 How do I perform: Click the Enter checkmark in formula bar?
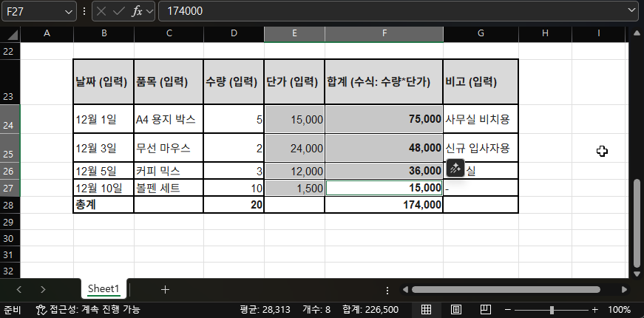pos(119,11)
